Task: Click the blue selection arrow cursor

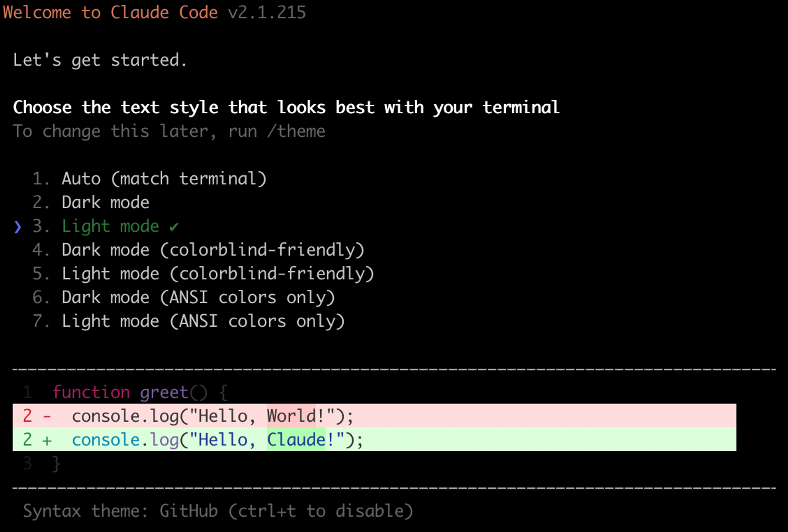Action: click(18, 227)
